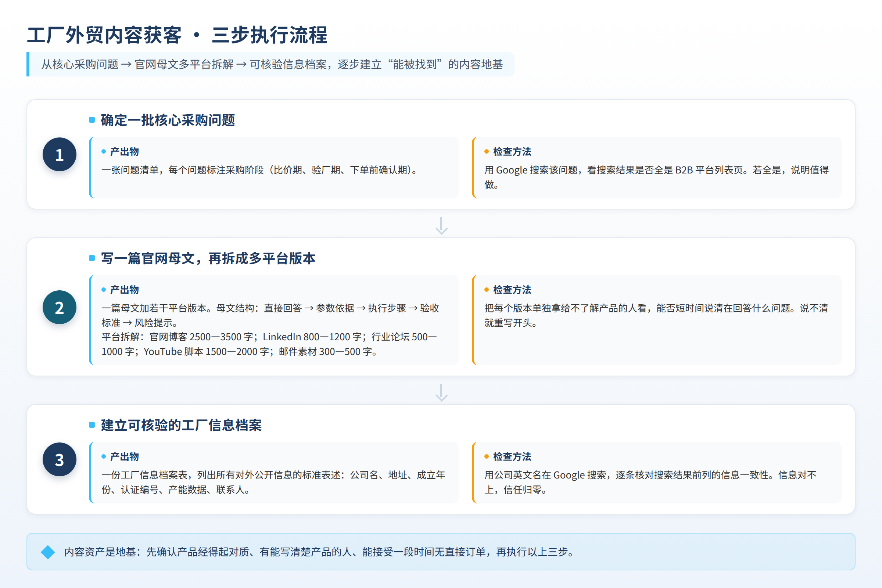Click heading 写一篇官网母文，再拆成多平台版本
The image size is (882, 588).
pyautogui.click(x=208, y=258)
